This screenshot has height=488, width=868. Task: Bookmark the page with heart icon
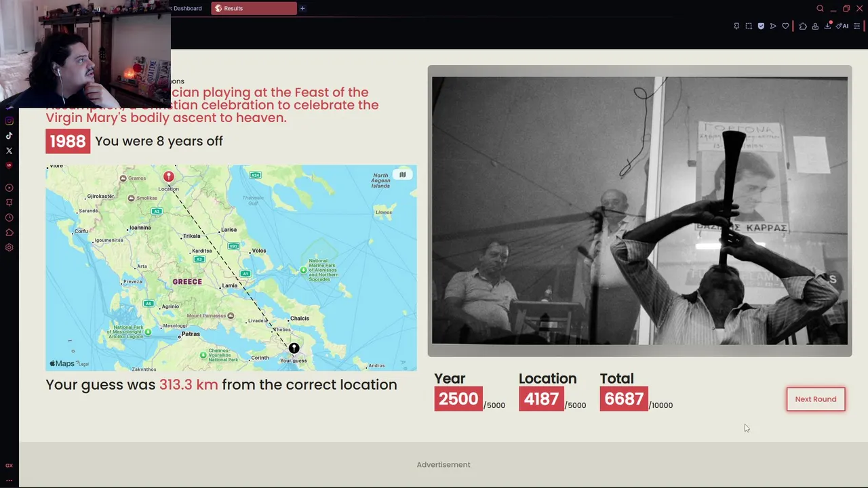coord(785,26)
